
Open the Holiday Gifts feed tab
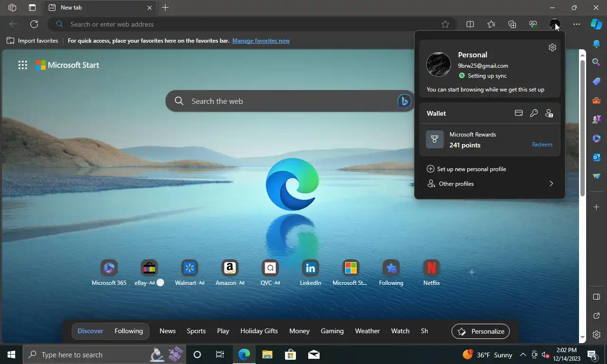point(259,331)
